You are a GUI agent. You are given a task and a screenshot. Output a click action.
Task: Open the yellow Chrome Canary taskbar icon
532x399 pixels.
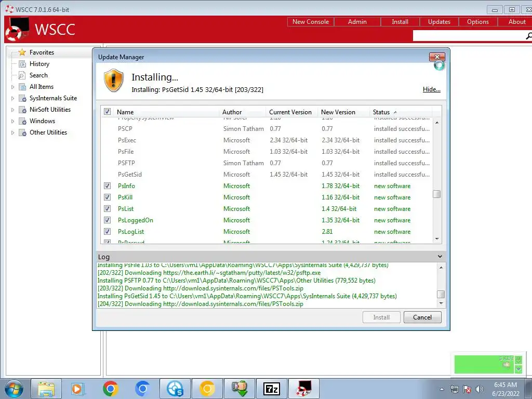tap(207, 389)
